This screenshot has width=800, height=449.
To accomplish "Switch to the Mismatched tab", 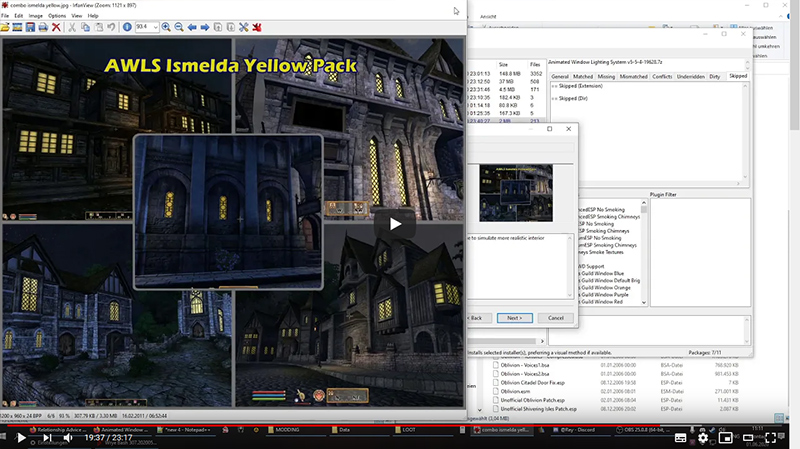I will (x=633, y=77).
